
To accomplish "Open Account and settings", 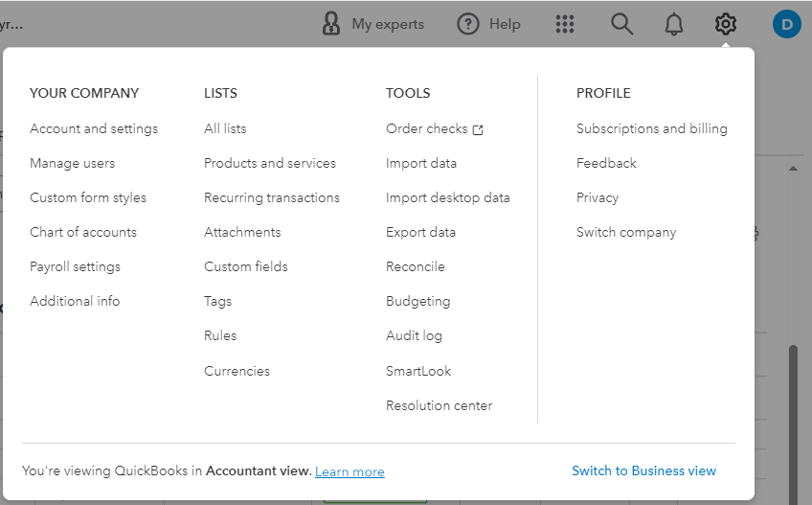I will [94, 128].
